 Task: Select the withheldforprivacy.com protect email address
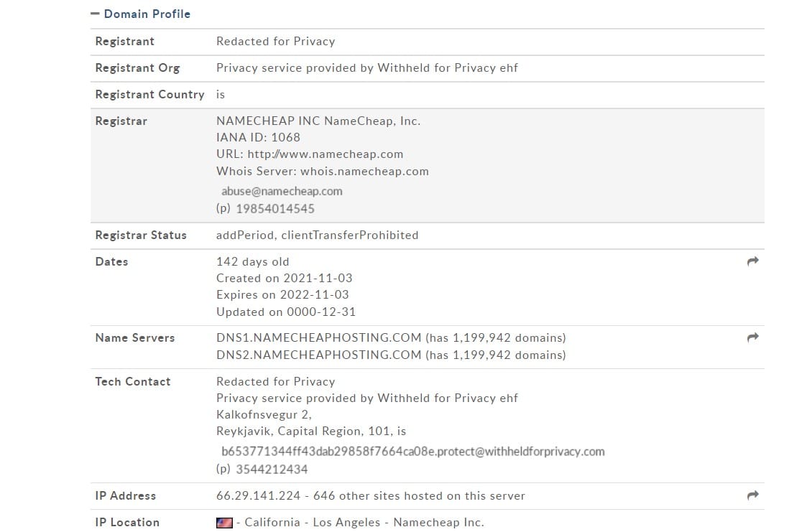click(x=413, y=452)
